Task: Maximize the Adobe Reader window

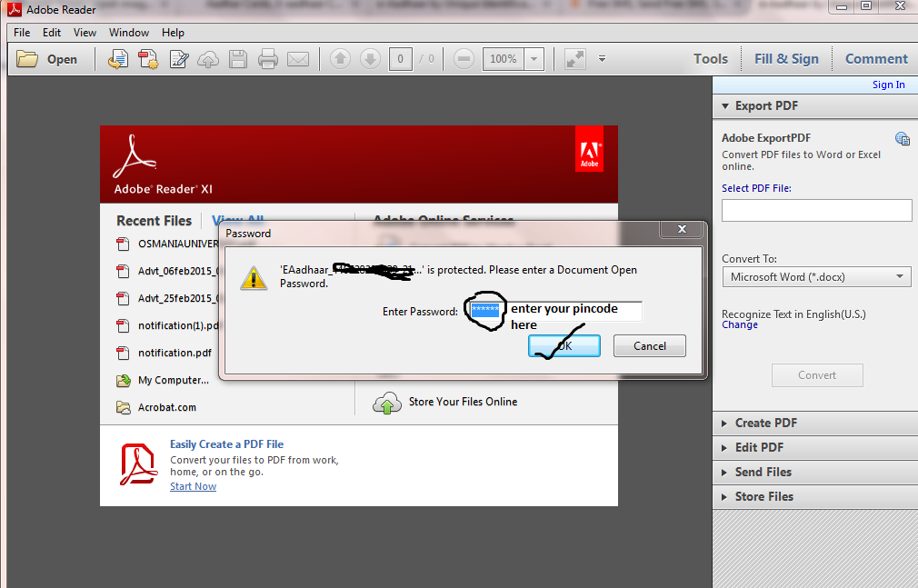Action: pos(866,6)
